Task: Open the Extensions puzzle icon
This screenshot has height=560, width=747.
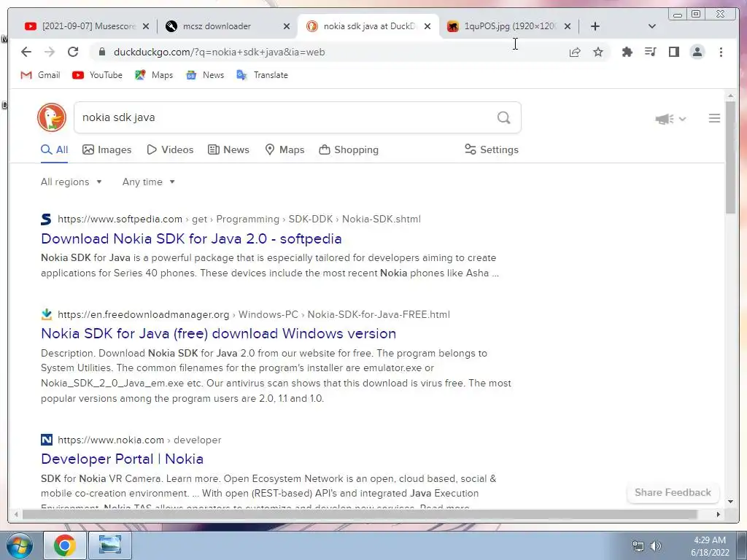Action: tap(627, 52)
